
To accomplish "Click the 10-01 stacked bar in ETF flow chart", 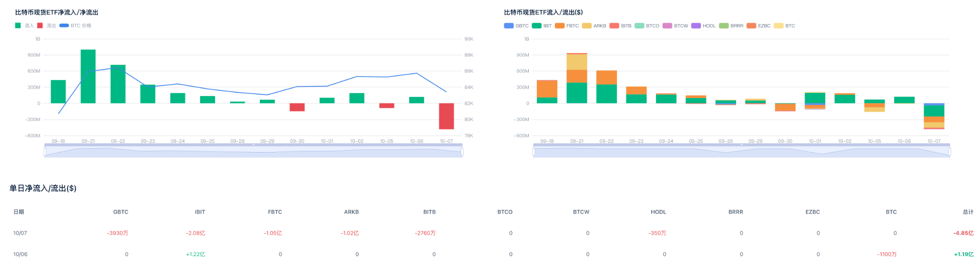I will 815,100.
